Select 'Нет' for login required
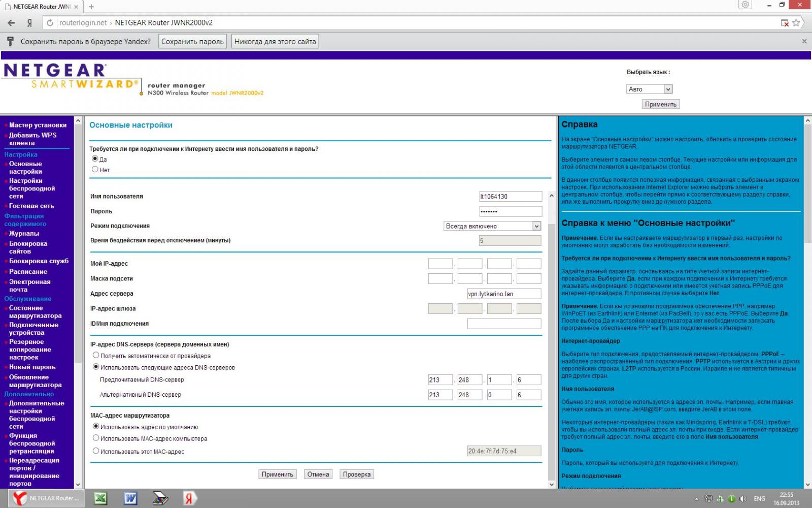The height and width of the screenshot is (508, 812). click(95, 169)
